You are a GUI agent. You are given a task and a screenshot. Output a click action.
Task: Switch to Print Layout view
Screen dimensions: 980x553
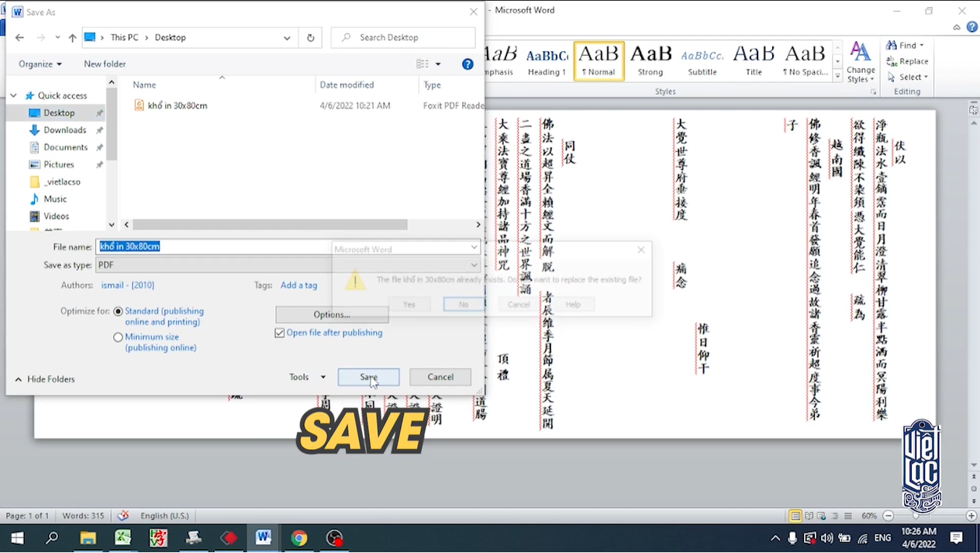[795, 516]
